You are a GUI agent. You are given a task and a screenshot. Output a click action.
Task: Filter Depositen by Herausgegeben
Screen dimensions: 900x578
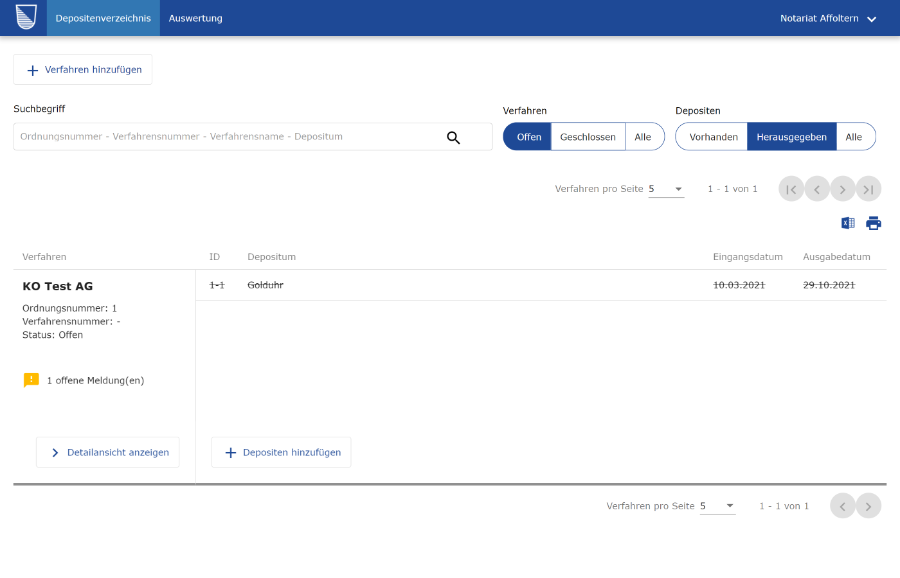pos(792,137)
